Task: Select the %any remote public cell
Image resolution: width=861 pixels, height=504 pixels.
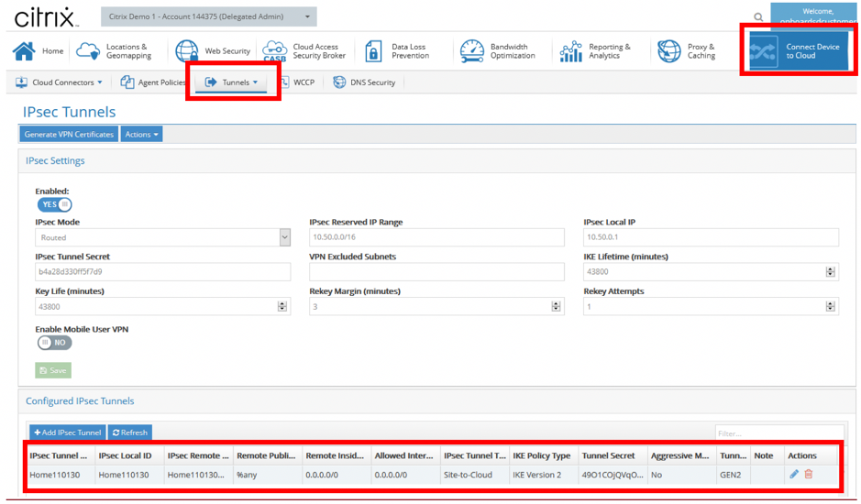Action: click(x=268, y=475)
